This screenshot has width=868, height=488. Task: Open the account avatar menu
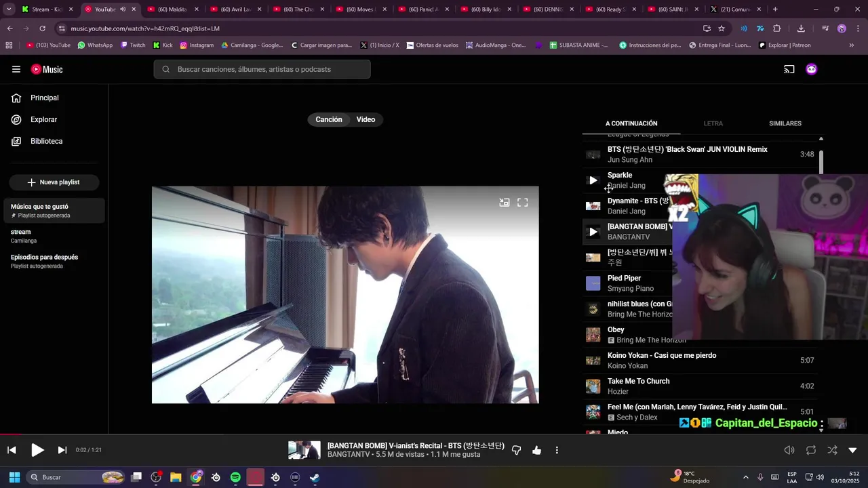click(x=811, y=69)
